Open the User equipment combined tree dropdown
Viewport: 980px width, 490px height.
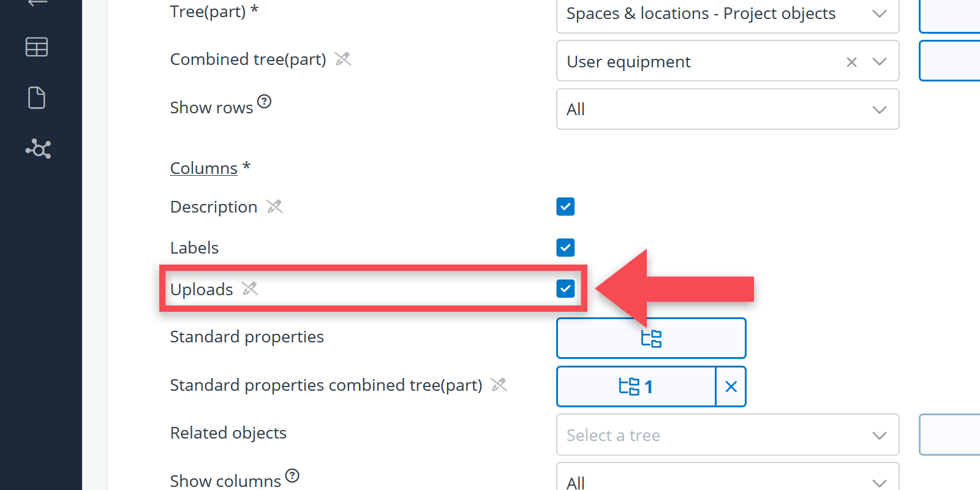point(880,62)
